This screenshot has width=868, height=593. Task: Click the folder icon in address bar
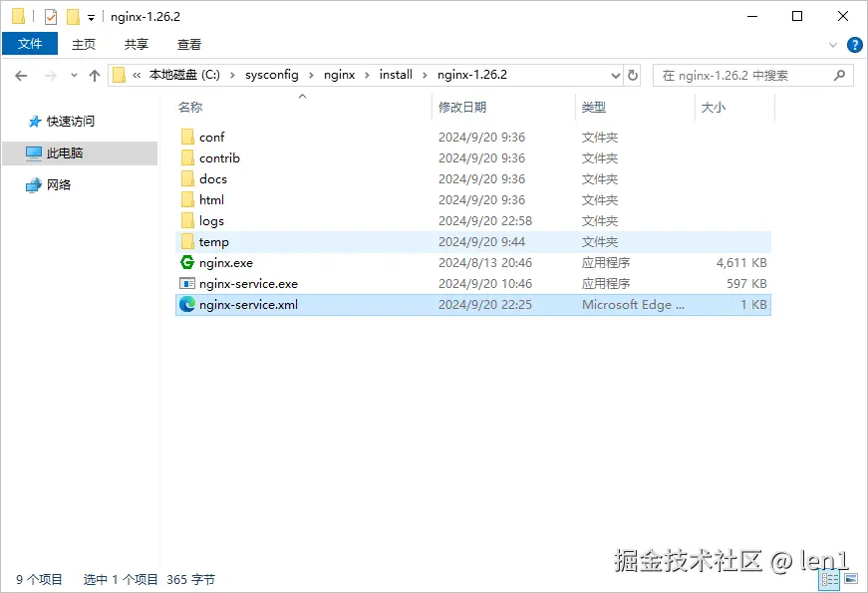119,75
